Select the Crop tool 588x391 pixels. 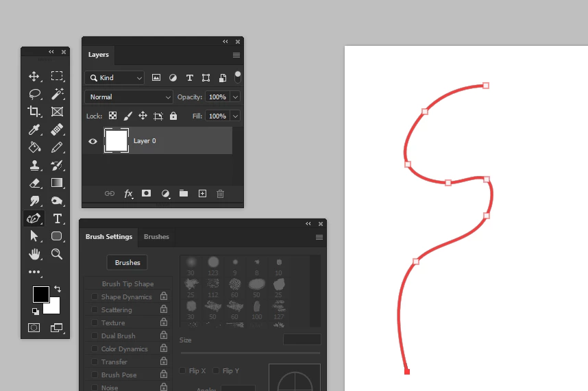point(34,112)
